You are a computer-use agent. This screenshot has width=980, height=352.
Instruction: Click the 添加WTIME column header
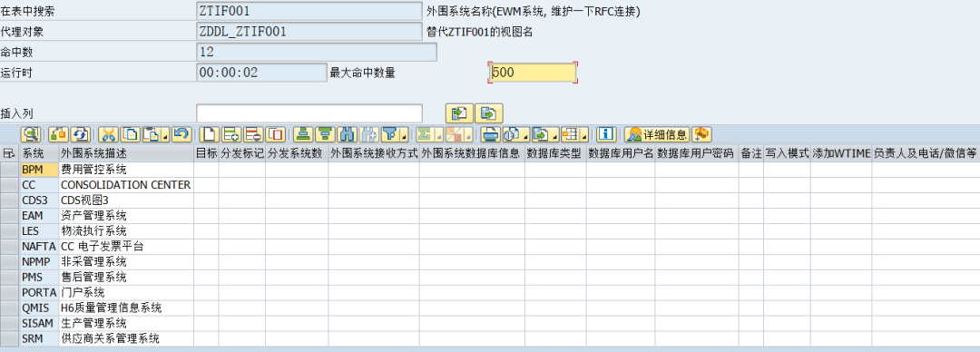[841, 153]
